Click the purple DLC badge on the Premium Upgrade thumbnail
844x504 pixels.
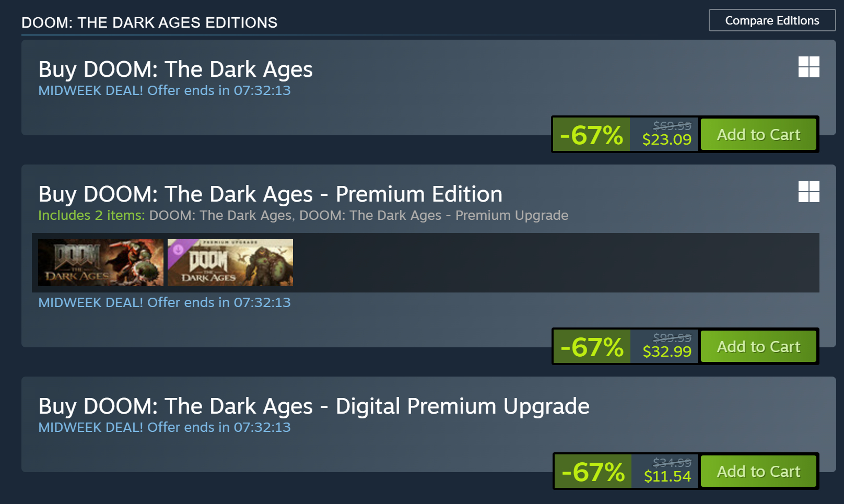coord(178,249)
